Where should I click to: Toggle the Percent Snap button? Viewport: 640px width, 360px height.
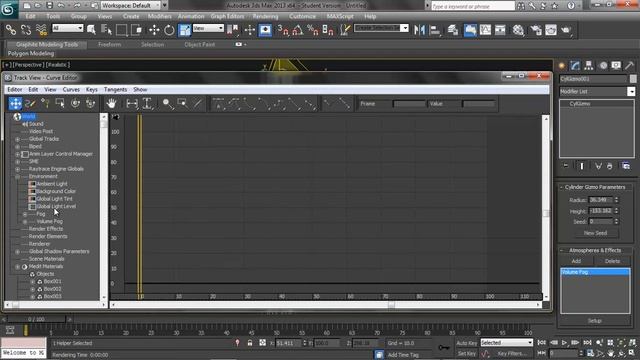(313, 30)
